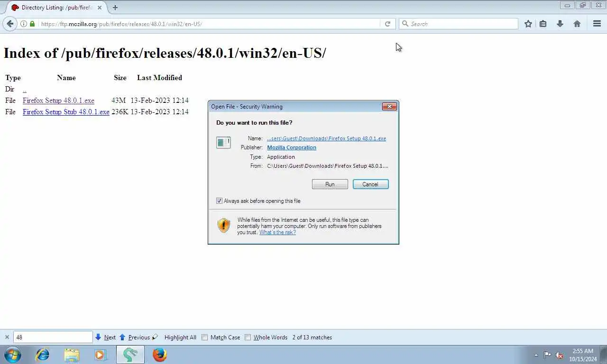The height and width of the screenshot is (364, 607).
Task: Click the muted volume tray icon
Action: coord(559,355)
